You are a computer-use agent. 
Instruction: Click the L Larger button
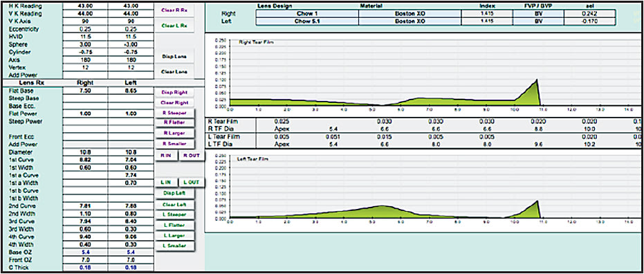click(174, 235)
